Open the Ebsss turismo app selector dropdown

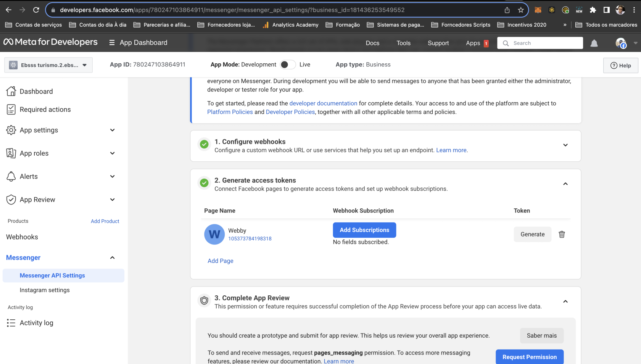[x=48, y=65]
